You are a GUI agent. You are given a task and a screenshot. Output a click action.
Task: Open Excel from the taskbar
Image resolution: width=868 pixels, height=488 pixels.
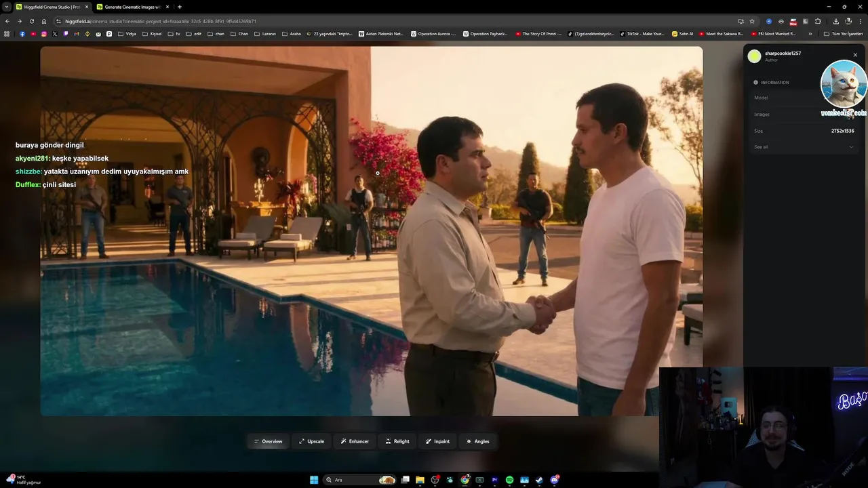[480, 480]
